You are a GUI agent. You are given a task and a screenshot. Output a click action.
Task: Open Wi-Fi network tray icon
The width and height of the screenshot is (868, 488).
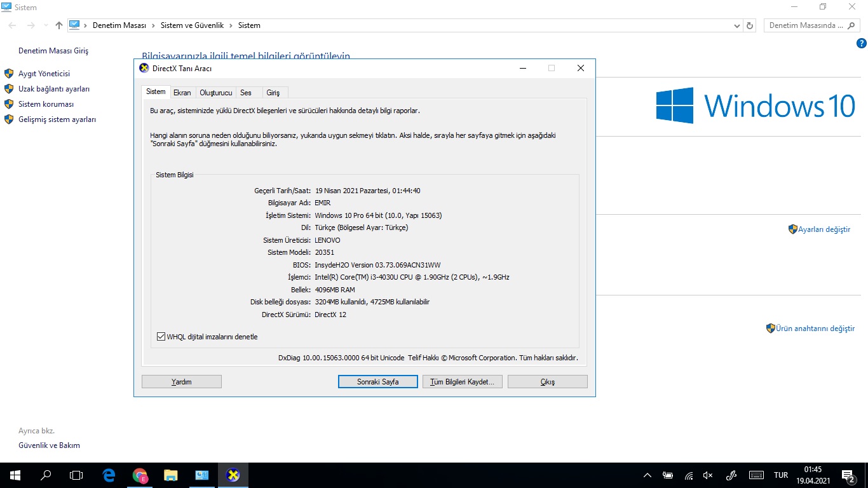tap(689, 475)
